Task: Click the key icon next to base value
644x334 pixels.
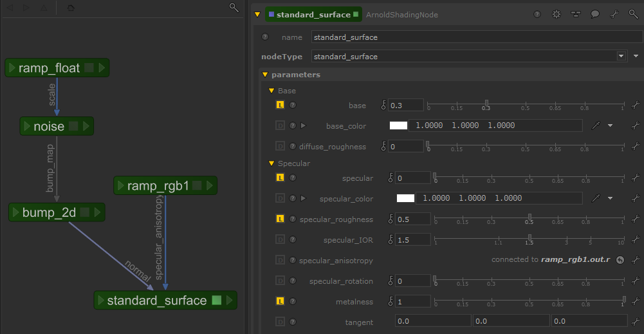Action: (383, 105)
